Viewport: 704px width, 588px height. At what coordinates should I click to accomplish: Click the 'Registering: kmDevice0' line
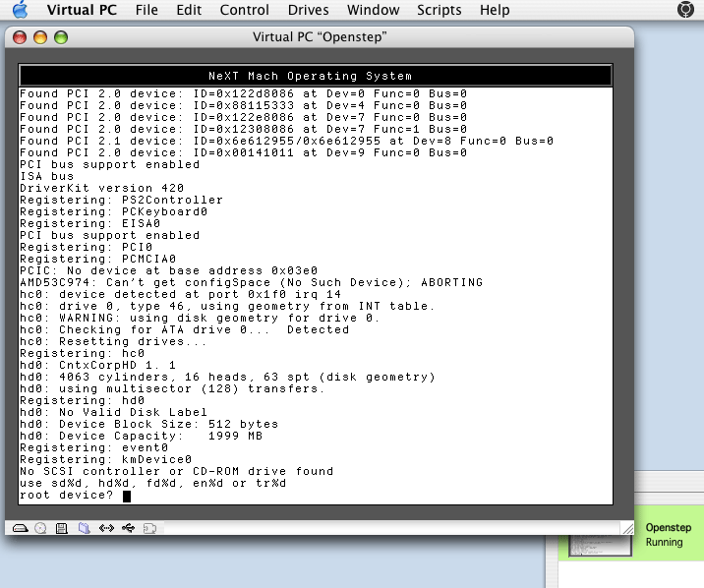105,459
